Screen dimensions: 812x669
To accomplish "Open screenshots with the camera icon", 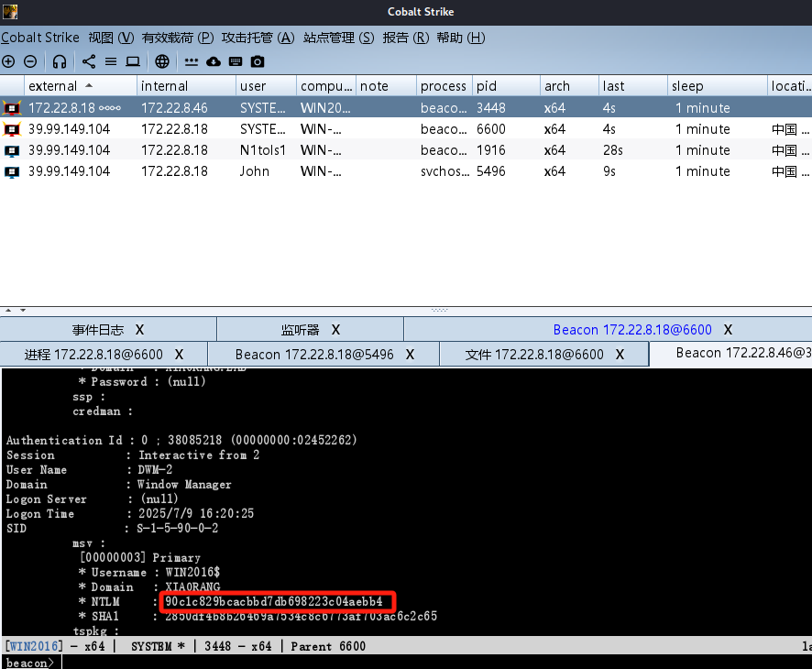I will [x=258, y=61].
